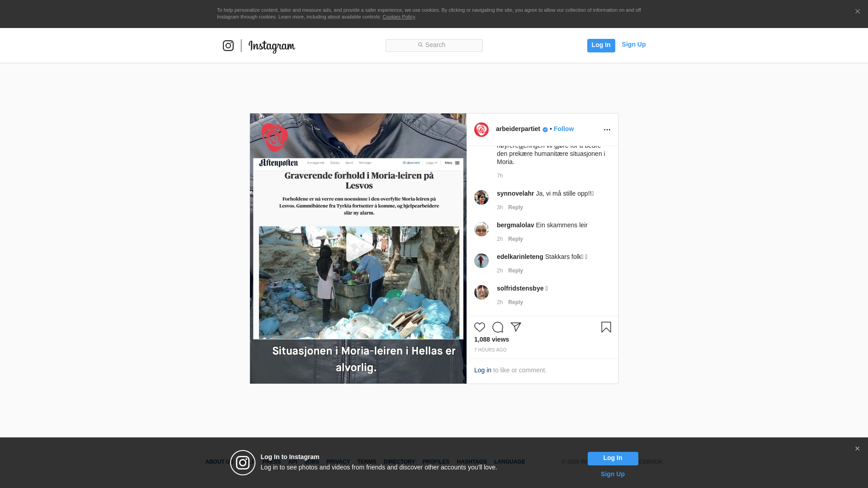
Task: Open arbeiderpartiet profile avatar
Action: coord(481,130)
